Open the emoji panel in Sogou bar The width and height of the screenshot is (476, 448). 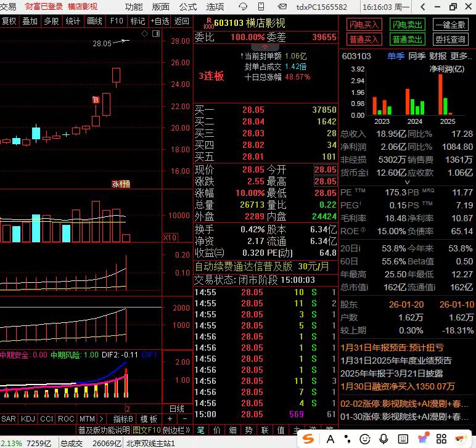click(x=365, y=439)
